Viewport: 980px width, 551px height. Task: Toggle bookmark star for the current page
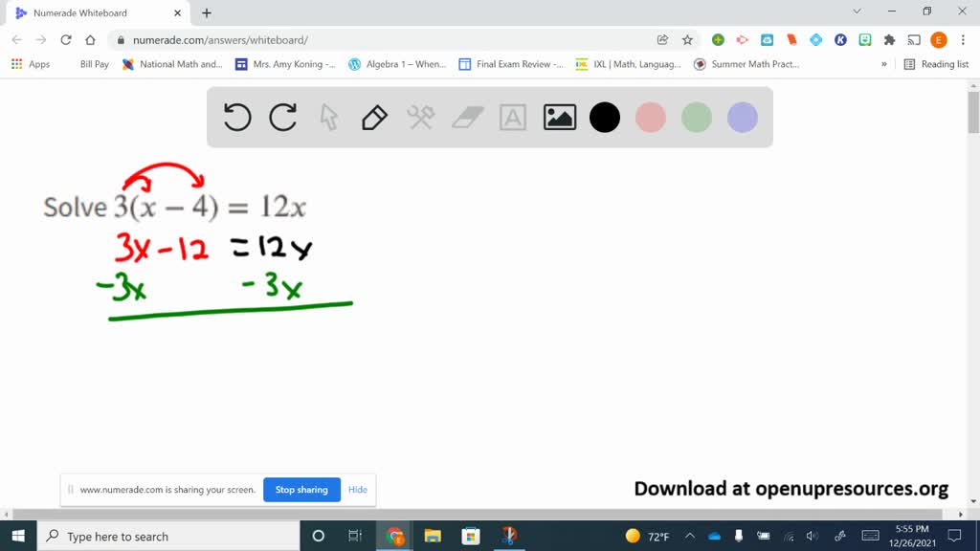688,41
